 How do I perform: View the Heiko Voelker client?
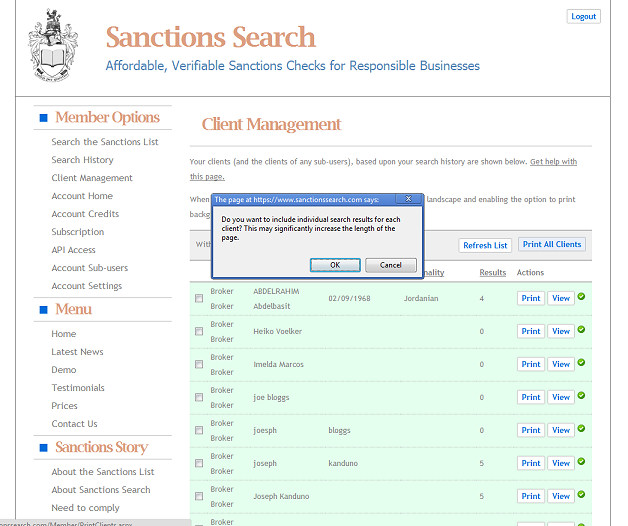coord(561,331)
